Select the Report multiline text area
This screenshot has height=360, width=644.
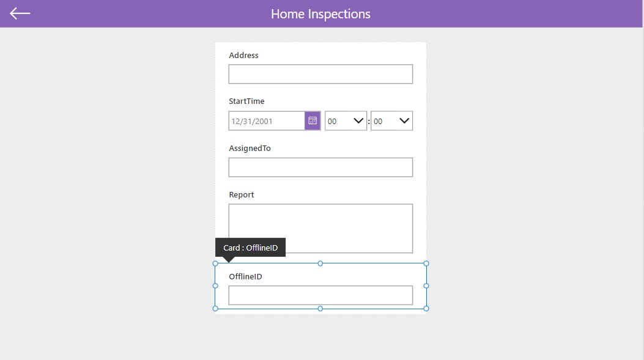(320, 228)
